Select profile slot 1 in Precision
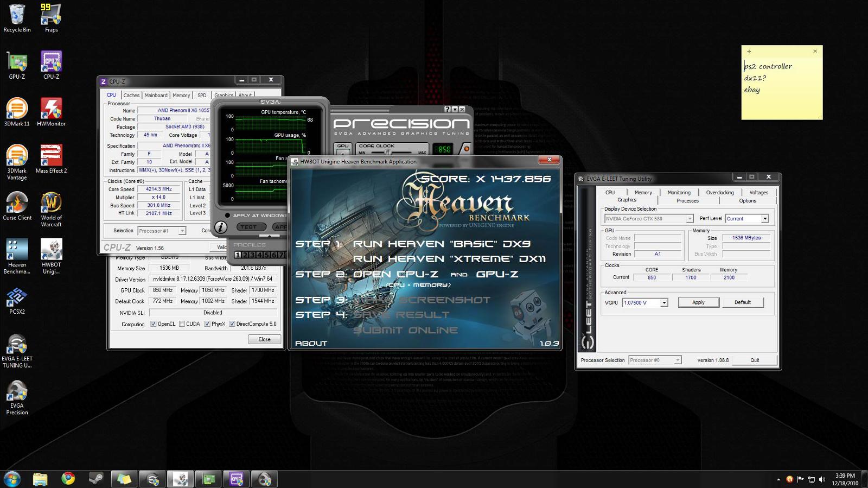Screen dimensions: 868x488 [237, 255]
